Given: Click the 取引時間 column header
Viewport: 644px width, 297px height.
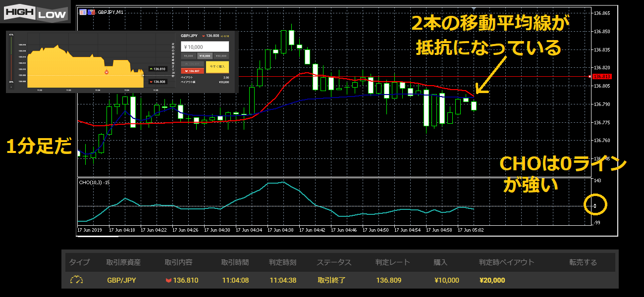Looking at the screenshot, I should (235, 262).
